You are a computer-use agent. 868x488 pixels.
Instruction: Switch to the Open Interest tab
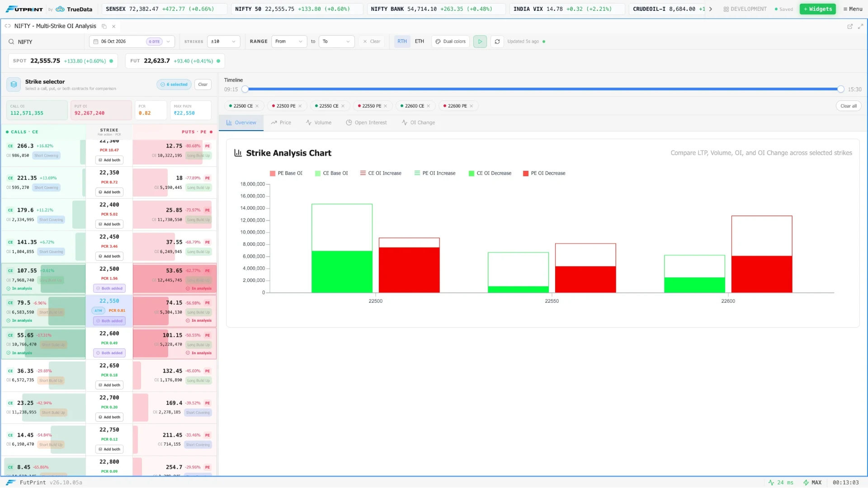click(366, 123)
